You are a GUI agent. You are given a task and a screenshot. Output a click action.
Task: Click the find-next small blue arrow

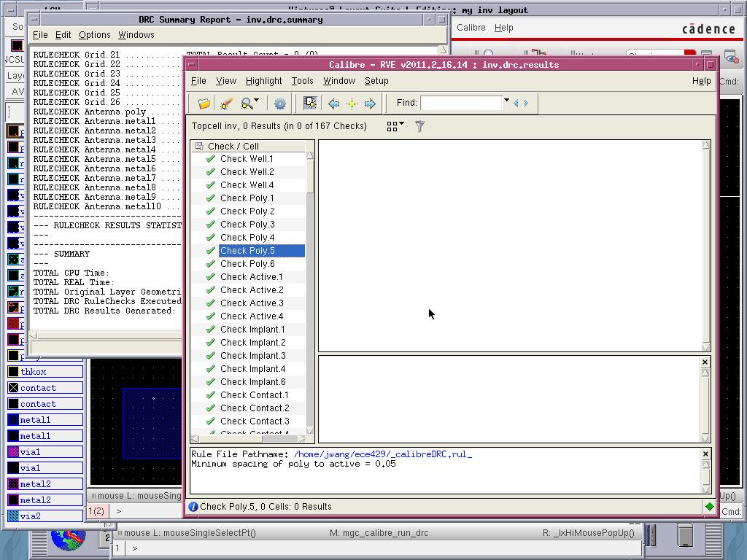click(x=526, y=103)
